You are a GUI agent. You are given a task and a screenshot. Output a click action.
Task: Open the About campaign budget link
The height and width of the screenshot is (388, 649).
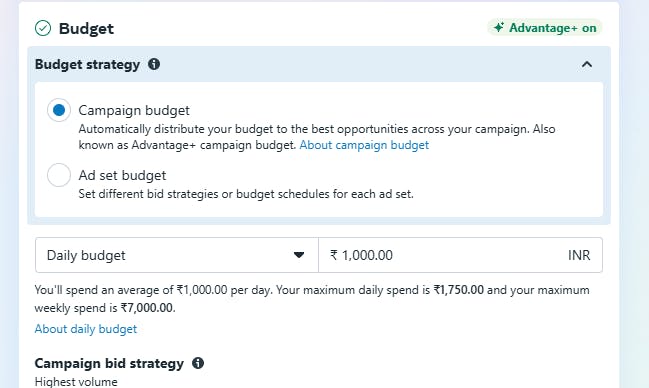pos(364,145)
